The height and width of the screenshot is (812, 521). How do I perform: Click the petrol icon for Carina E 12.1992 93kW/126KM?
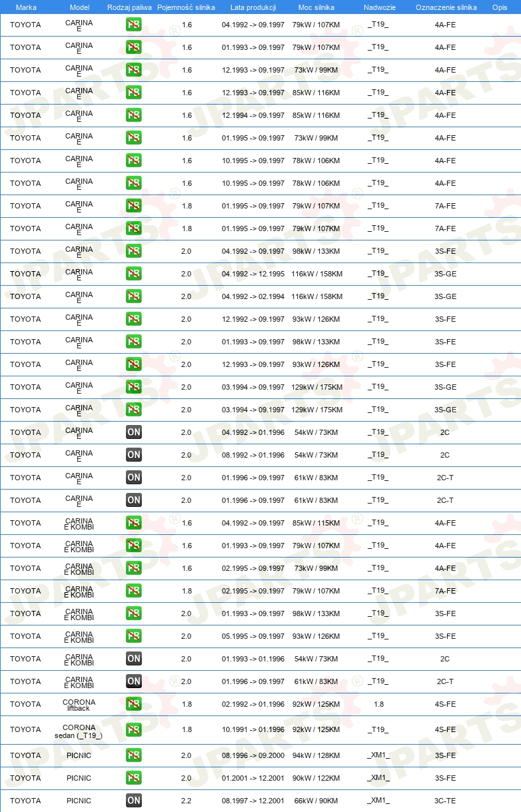click(134, 319)
